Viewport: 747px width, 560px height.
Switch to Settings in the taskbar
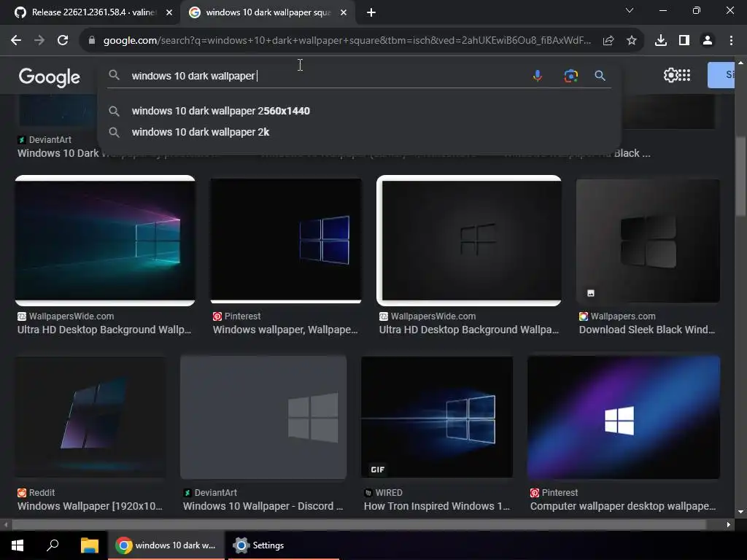pos(284,545)
